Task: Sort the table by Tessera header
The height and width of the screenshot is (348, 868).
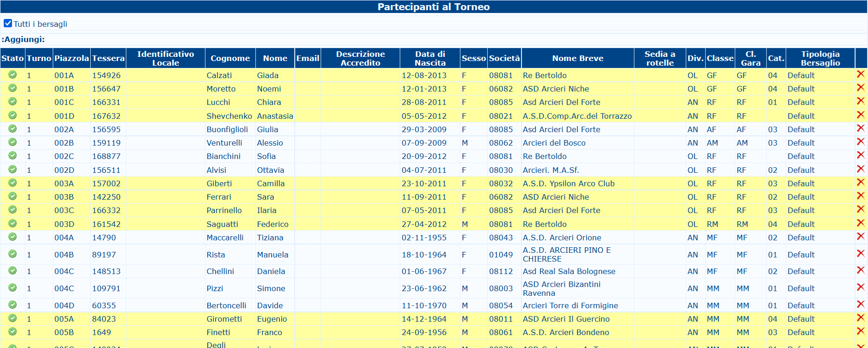Action: pos(108,58)
